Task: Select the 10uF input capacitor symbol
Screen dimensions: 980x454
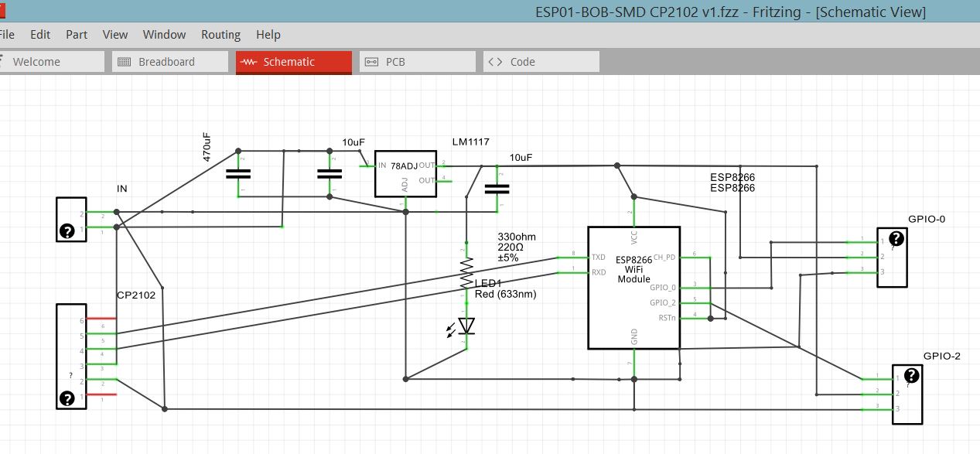Action: [x=330, y=174]
